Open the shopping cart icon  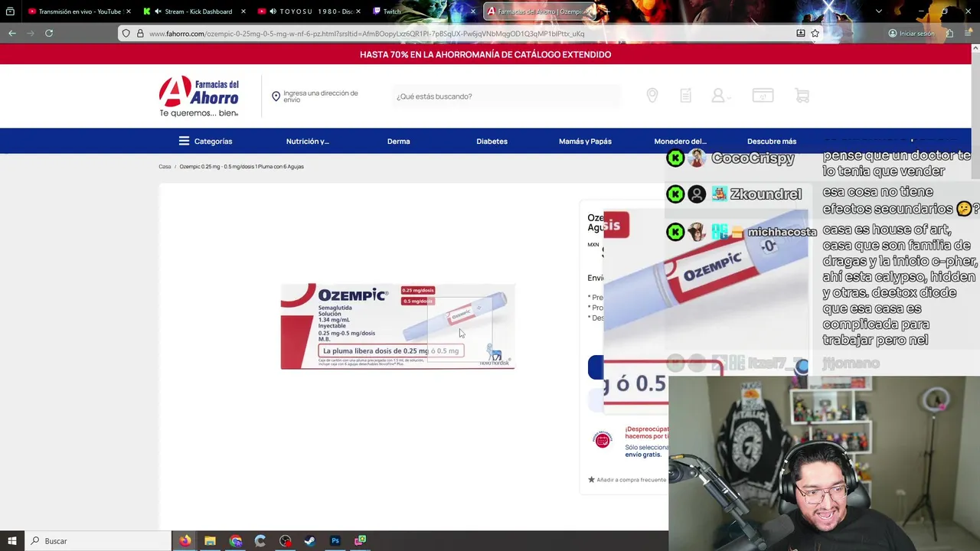pos(802,96)
